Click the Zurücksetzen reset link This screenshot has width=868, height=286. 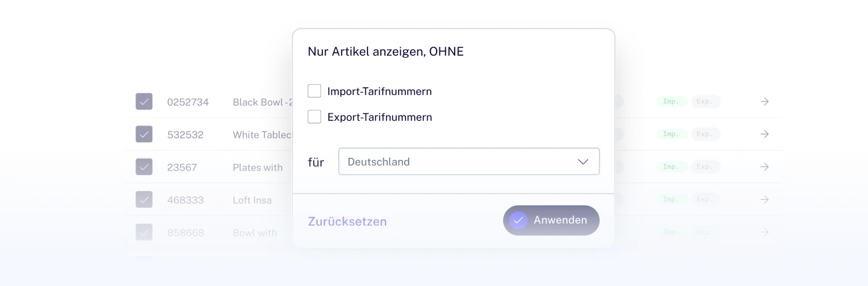point(347,221)
